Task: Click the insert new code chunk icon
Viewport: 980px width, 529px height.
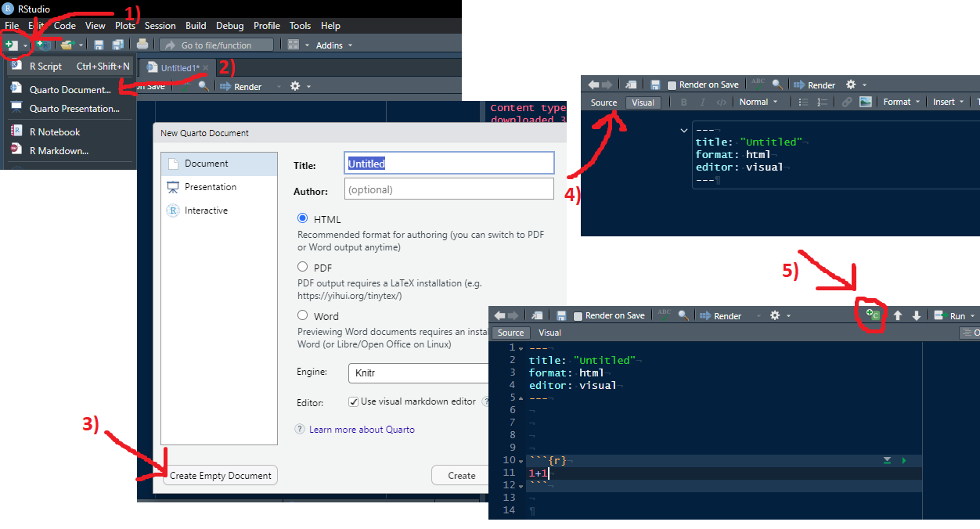Action: [x=873, y=315]
